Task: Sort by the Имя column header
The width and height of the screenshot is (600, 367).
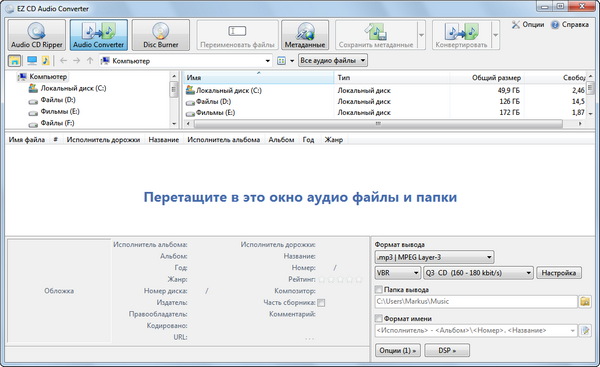Action: [x=258, y=78]
